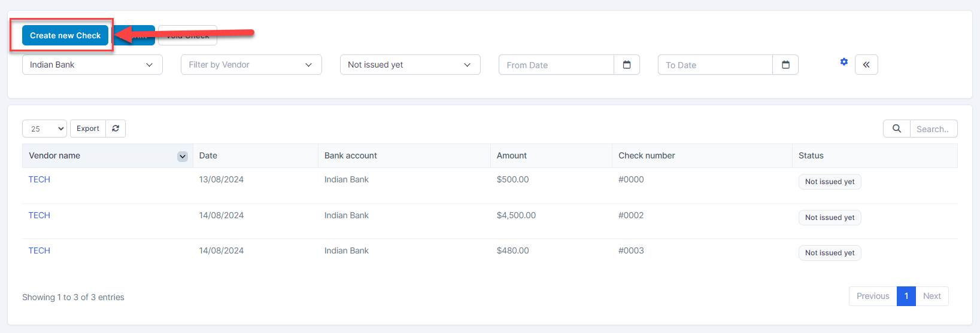Click the Create new Check button
980x333 pixels.
coord(65,35)
